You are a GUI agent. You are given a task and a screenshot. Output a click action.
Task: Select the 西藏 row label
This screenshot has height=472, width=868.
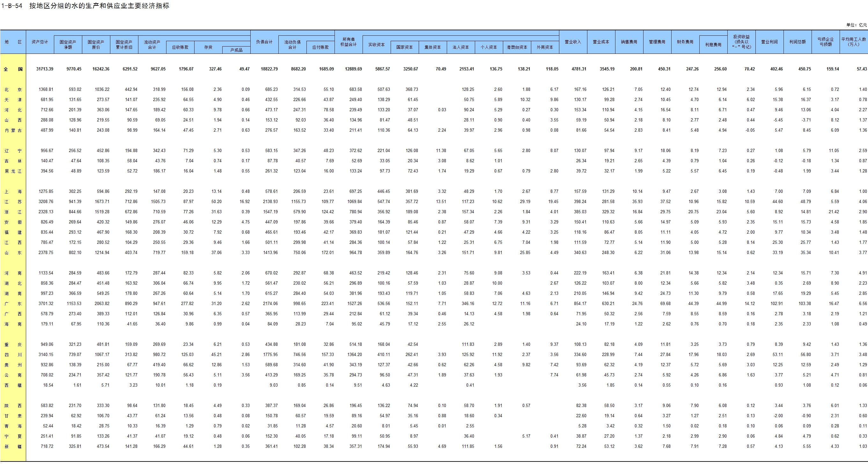[x=13, y=386]
